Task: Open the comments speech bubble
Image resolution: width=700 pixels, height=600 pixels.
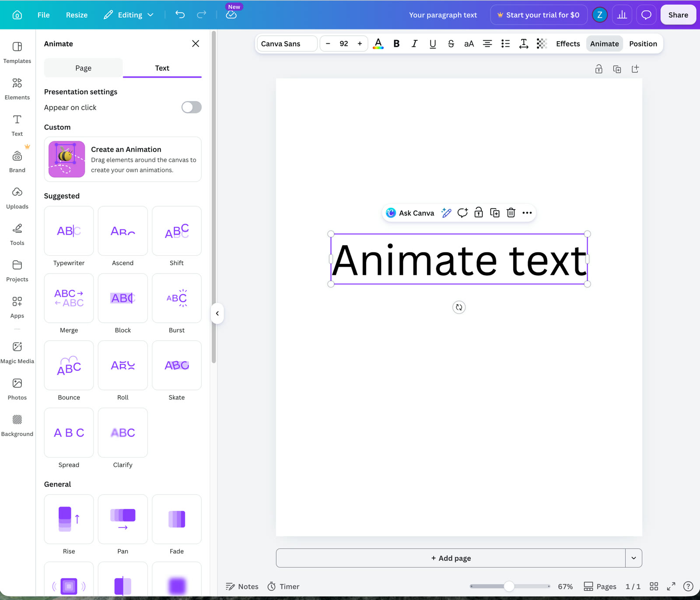Action: (x=646, y=15)
